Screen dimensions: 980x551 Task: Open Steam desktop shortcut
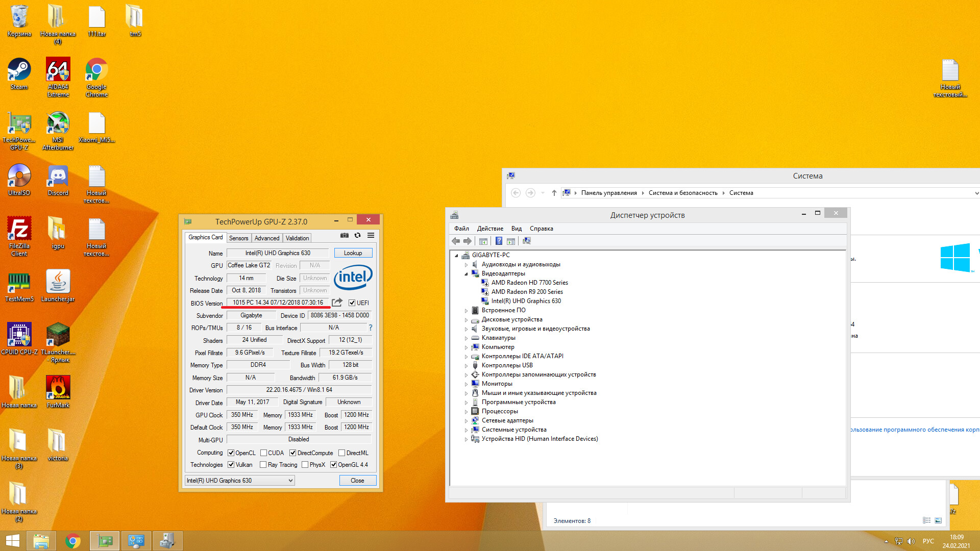click(x=19, y=74)
